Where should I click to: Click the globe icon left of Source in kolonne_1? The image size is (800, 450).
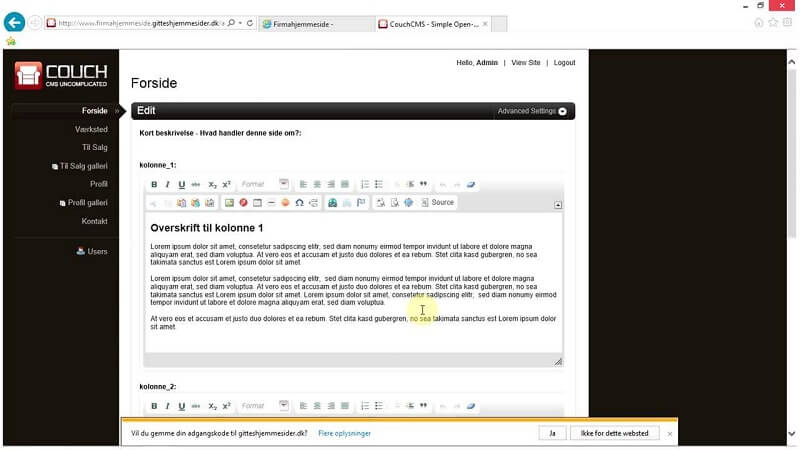(409, 203)
